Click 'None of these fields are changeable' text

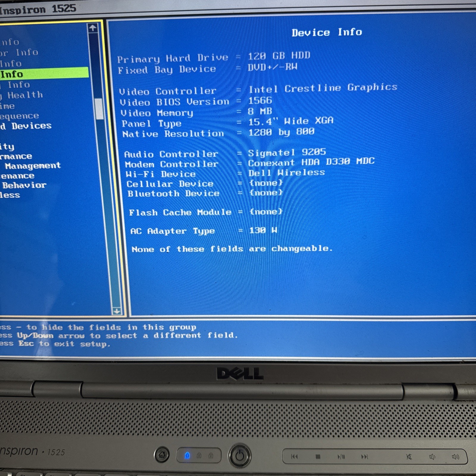[x=232, y=249]
